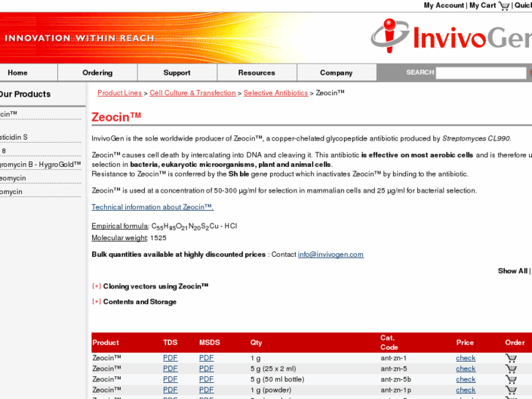This screenshot has height=399, width=532.
Task: Open Technical information about Zeocin link
Action: click(x=153, y=206)
